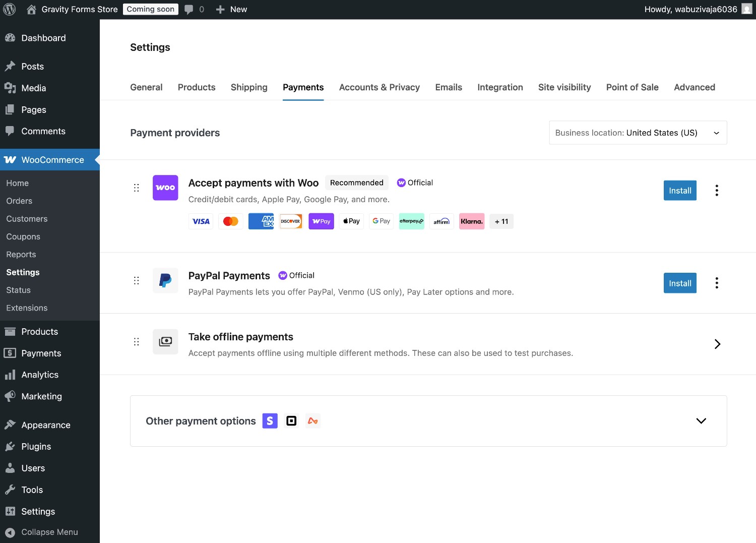Switch to the Advanced tab

click(x=695, y=87)
